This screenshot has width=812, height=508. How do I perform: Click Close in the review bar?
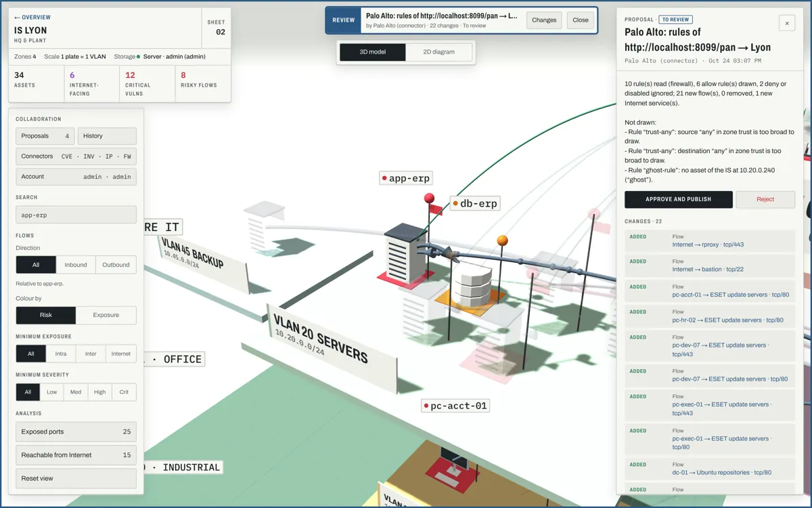pyautogui.click(x=581, y=20)
